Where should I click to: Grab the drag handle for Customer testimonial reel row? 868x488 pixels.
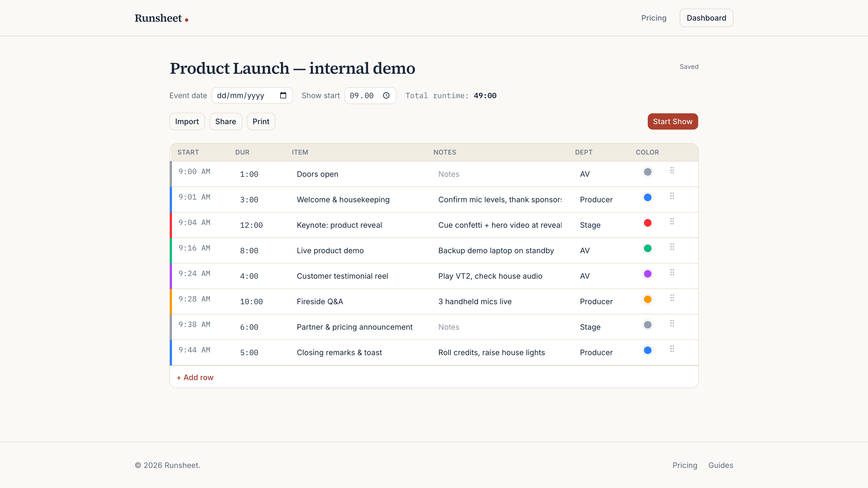[x=672, y=272]
